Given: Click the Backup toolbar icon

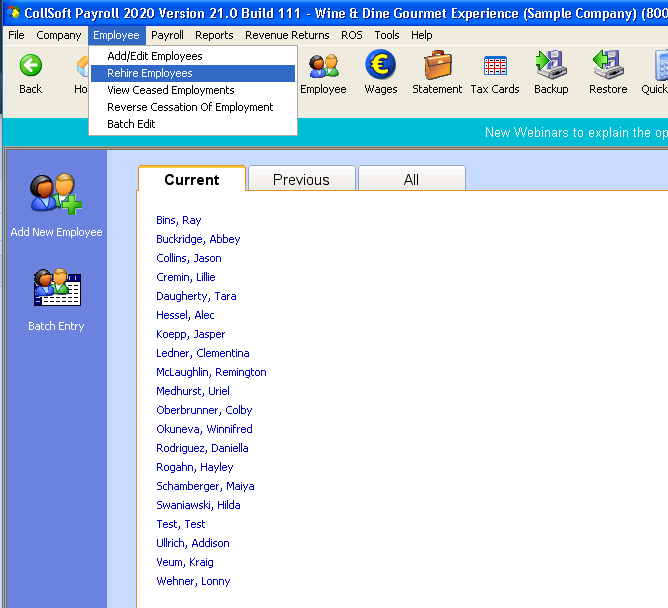Looking at the screenshot, I should coord(551,72).
